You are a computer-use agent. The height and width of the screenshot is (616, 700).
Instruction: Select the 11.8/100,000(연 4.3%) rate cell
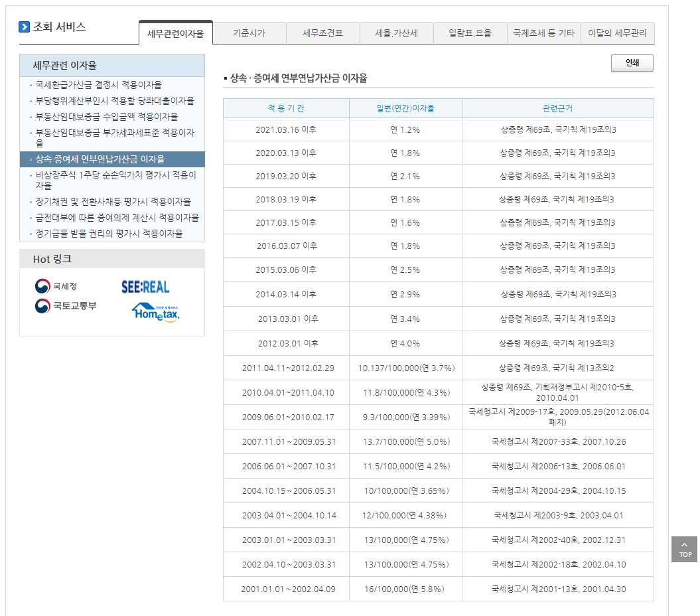pos(405,393)
